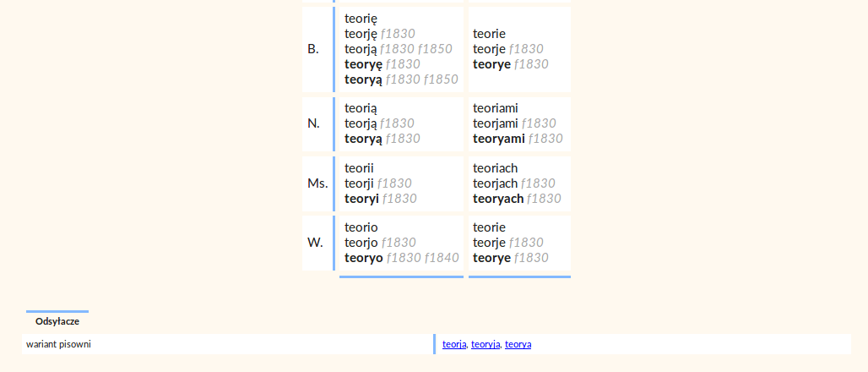Click the bold form 'teoryi'

pyautogui.click(x=361, y=199)
